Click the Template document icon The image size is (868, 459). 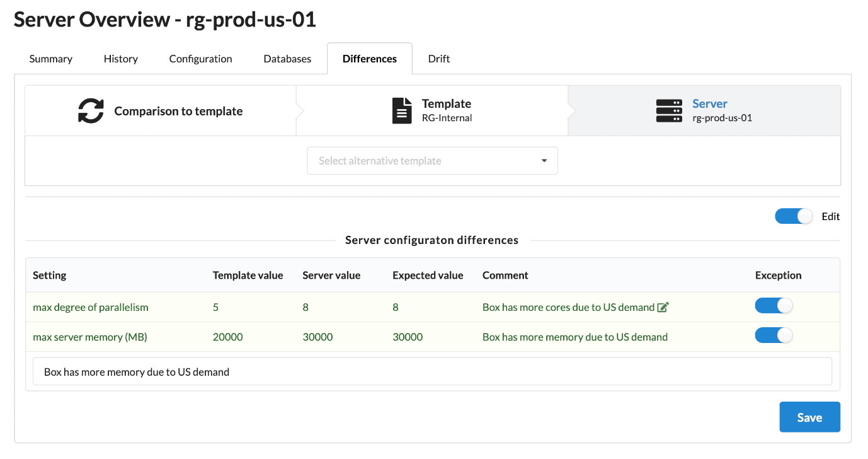click(x=401, y=111)
